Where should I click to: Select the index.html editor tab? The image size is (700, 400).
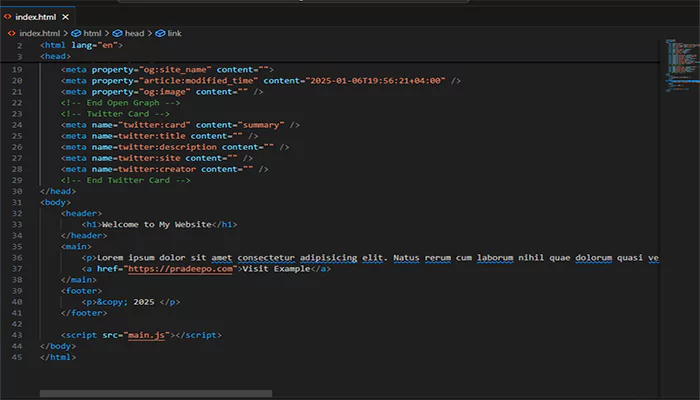[x=38, y=17]
